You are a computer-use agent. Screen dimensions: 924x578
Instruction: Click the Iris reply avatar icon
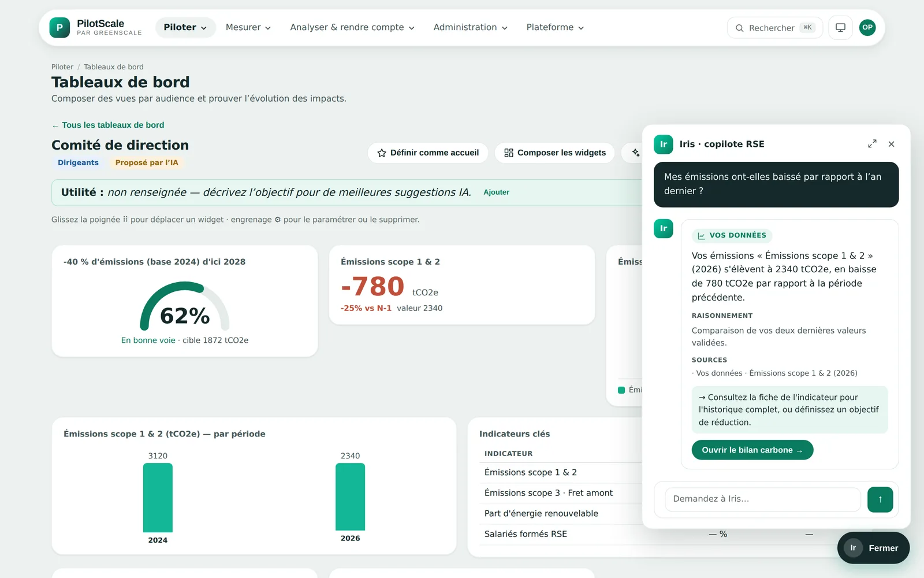click(x=664, y=228)
